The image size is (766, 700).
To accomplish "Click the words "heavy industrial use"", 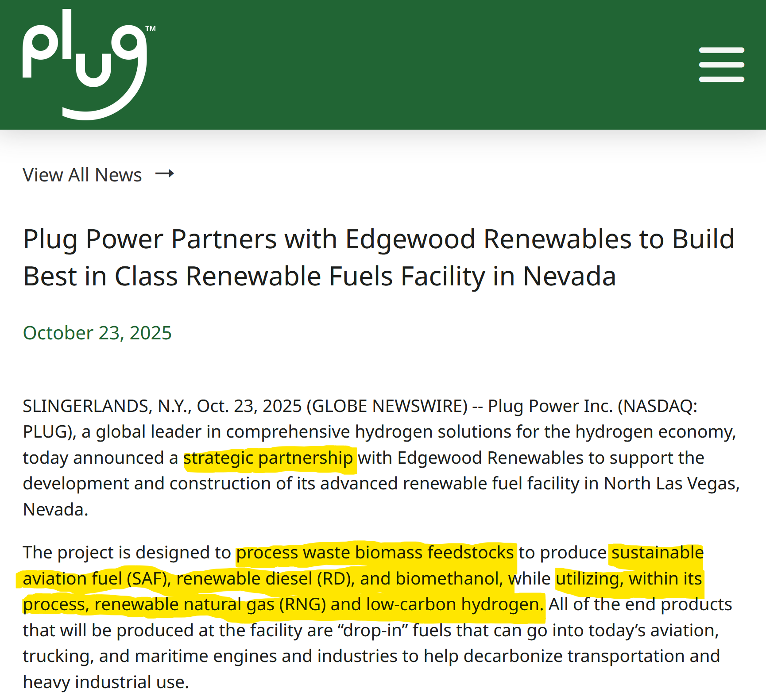I will pyautogui.click(x=104, y=682).
